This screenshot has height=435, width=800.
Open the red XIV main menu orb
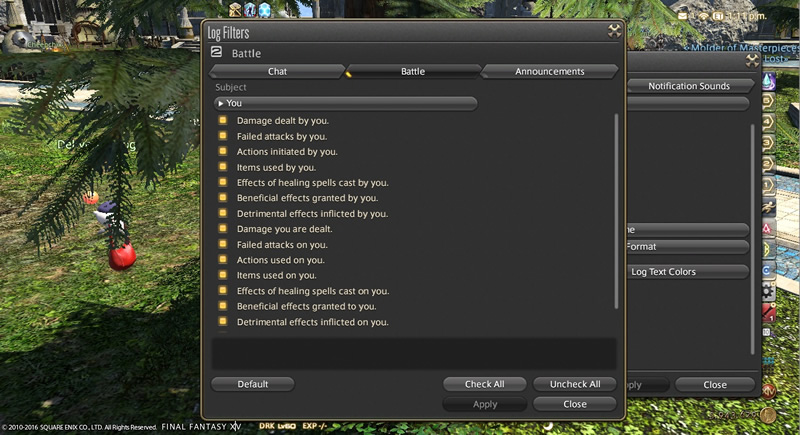pos(768,391)
